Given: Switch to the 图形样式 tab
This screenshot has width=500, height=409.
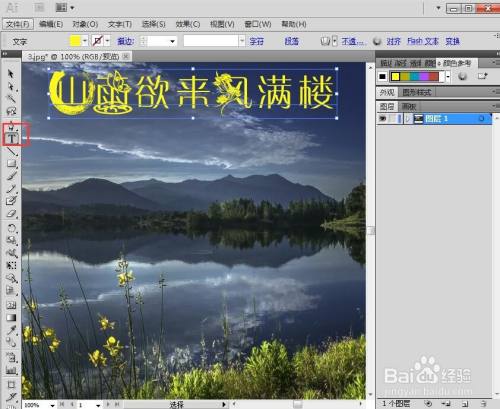Looking at the screenshot, I should (x=417, y=92).
